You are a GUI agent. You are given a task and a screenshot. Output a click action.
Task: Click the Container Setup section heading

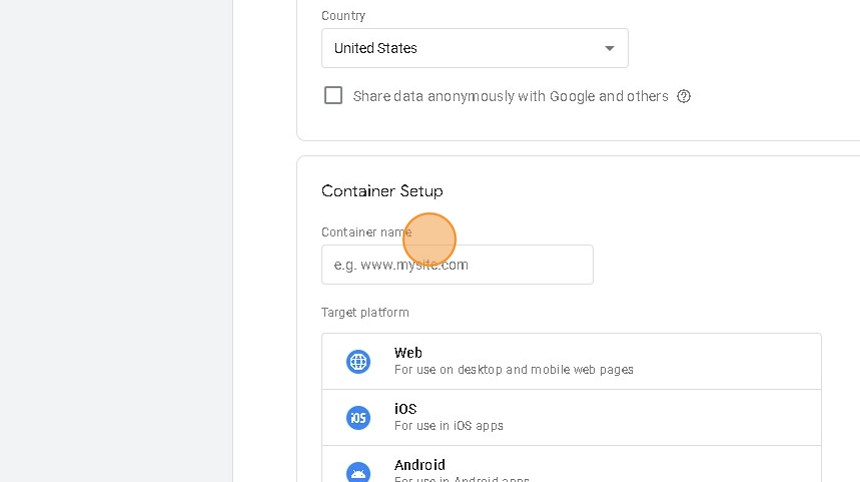(x=381, y=191)
